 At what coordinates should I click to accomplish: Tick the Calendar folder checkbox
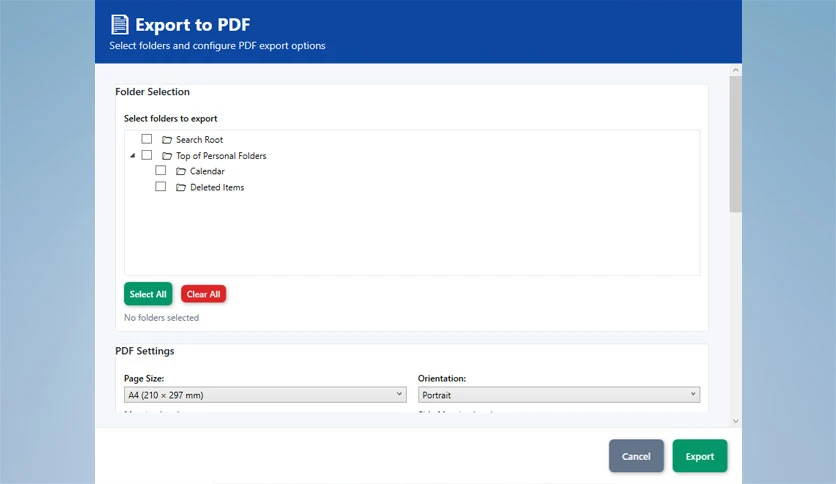[160, 171]
